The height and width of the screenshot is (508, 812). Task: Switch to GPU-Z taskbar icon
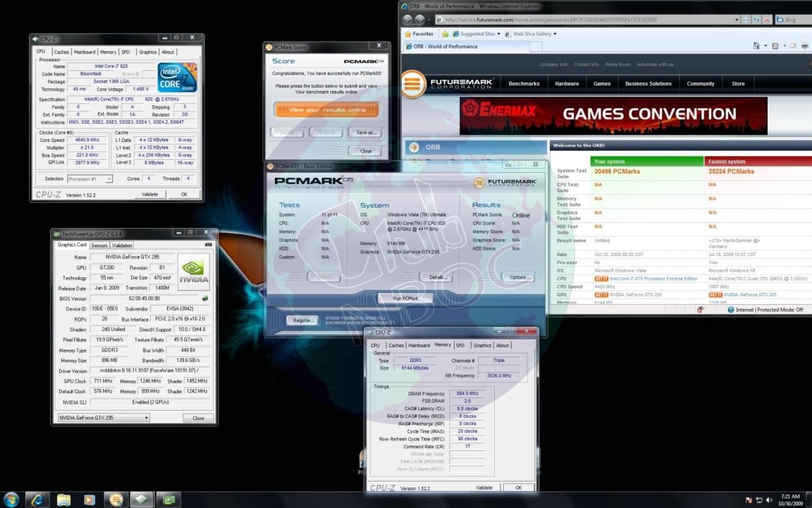pos(169,500)
